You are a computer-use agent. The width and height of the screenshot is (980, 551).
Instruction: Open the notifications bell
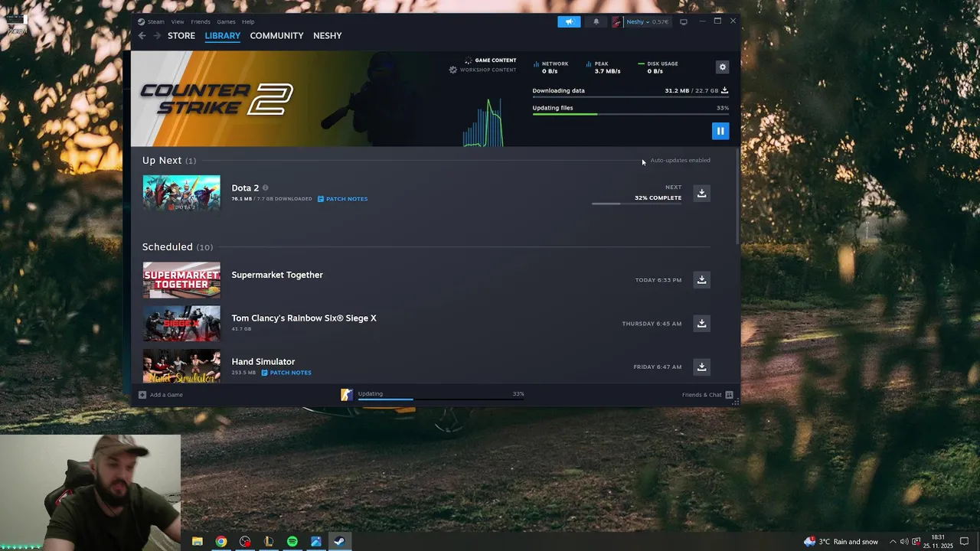[x=596, y=21]
